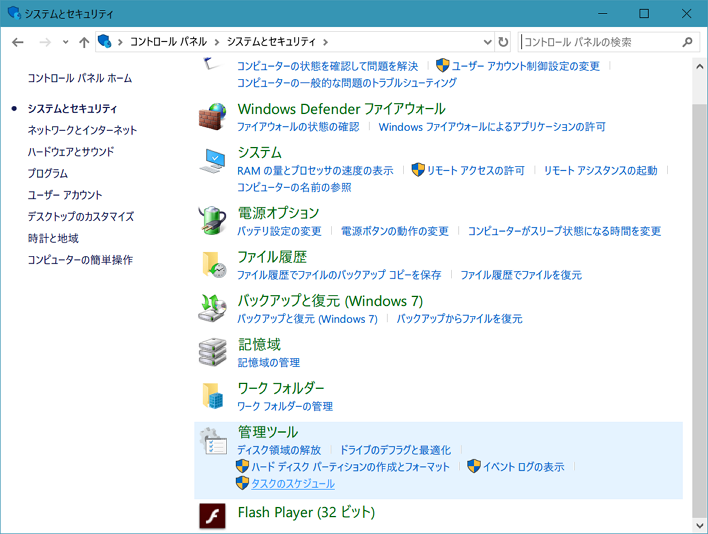Click the ファイル履歴 folder clock icon

click(x=214, y=265)
